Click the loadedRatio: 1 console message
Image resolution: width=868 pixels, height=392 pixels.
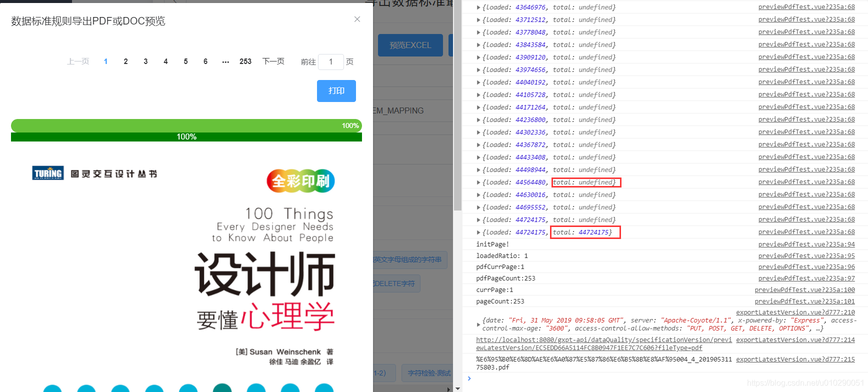coord(502,256)
